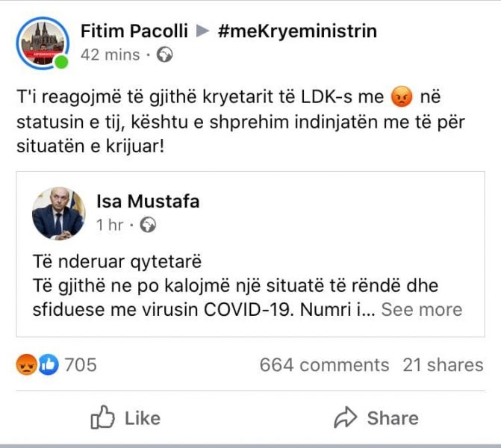
Task: Open the #meKryeministrin group link
Action: click(x=297, y=31)
